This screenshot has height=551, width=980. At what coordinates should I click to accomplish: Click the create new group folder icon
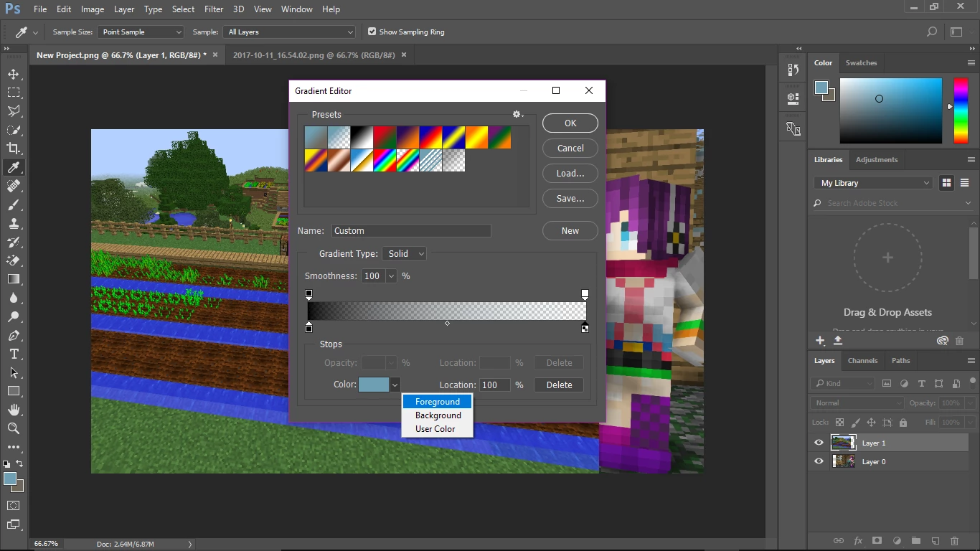pos(915,540)
